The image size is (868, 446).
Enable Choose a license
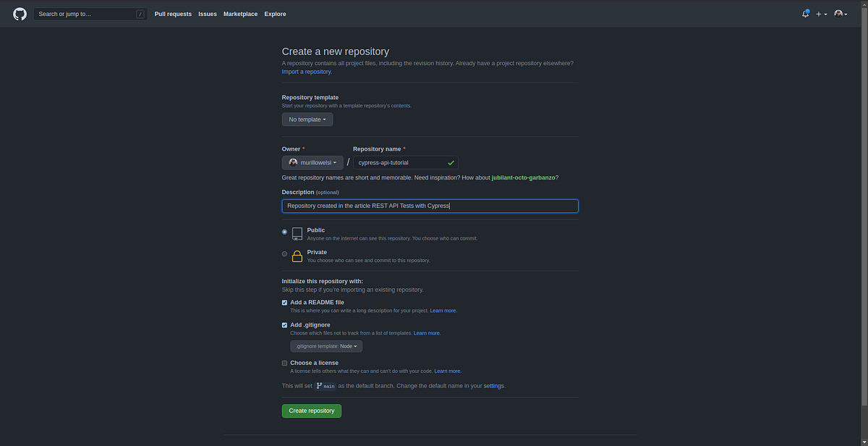[x=284, y=363]
